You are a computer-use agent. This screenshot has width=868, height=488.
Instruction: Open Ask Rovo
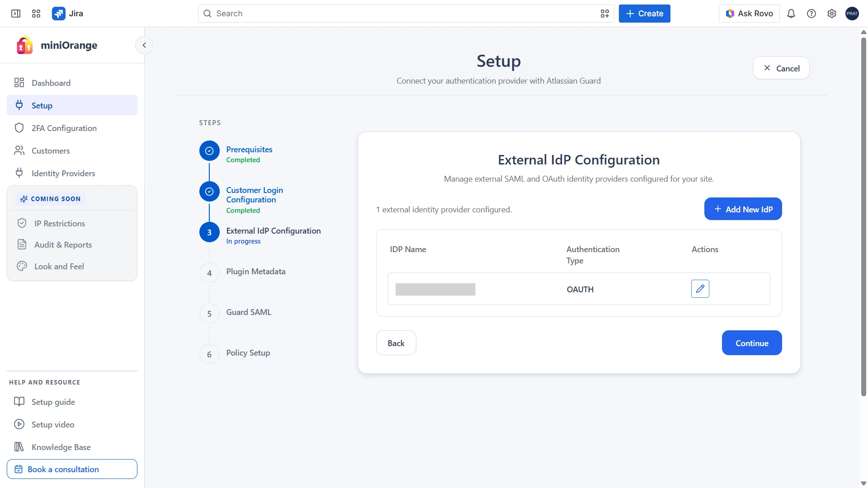click(749, 14)
